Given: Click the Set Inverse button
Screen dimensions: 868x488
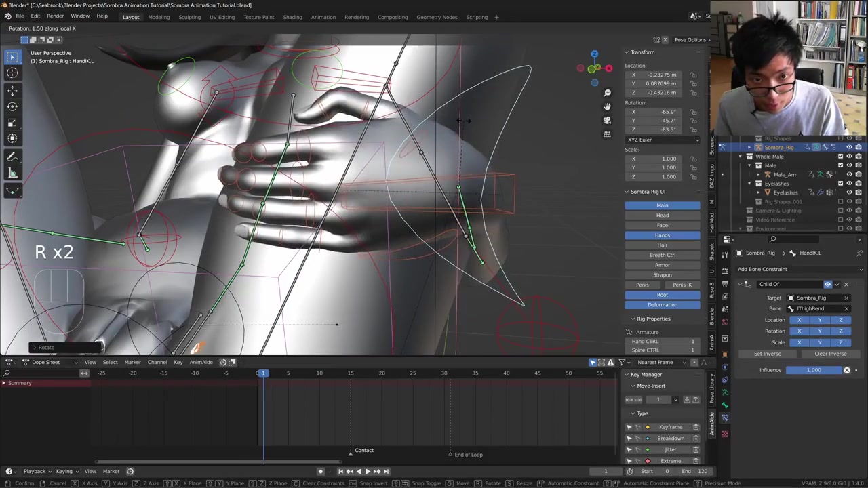Looking at the screenshot, I should point(768,354).
